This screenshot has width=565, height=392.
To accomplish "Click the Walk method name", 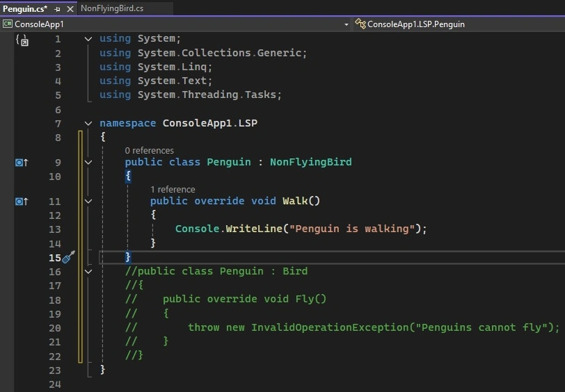I will click(x=295, y=201).
